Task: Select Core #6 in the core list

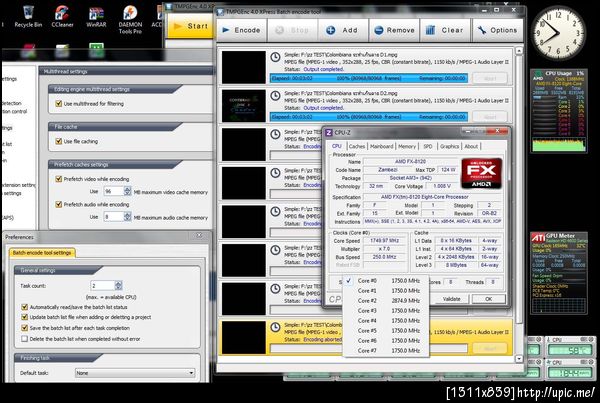Action: coord(386,340)
